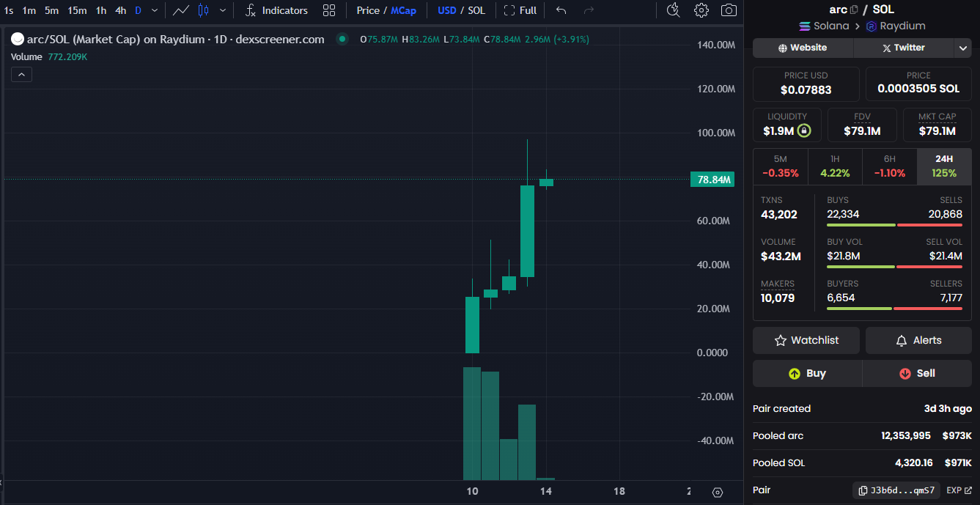Copy the arc token address
Viewport: 980px width, 505px height.
point(854,10)
